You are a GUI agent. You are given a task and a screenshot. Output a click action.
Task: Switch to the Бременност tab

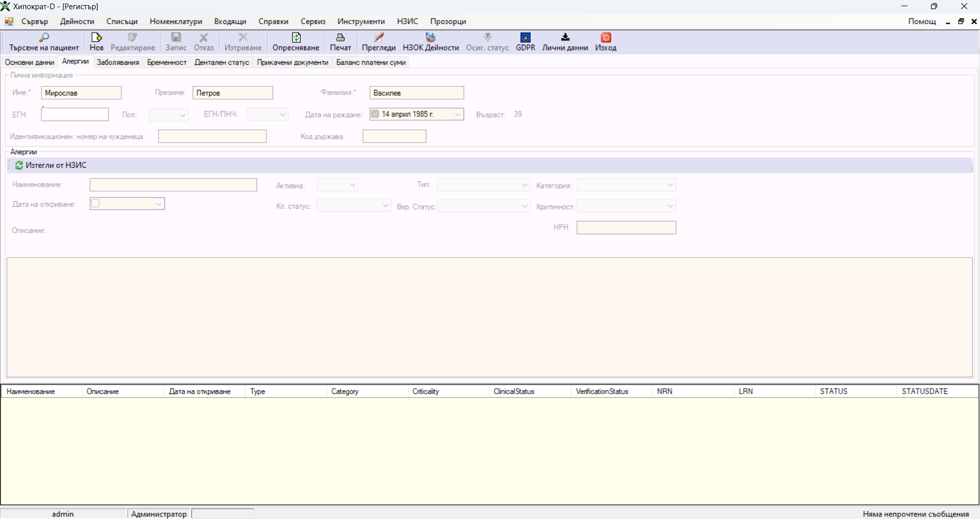(x=167, y=62)
